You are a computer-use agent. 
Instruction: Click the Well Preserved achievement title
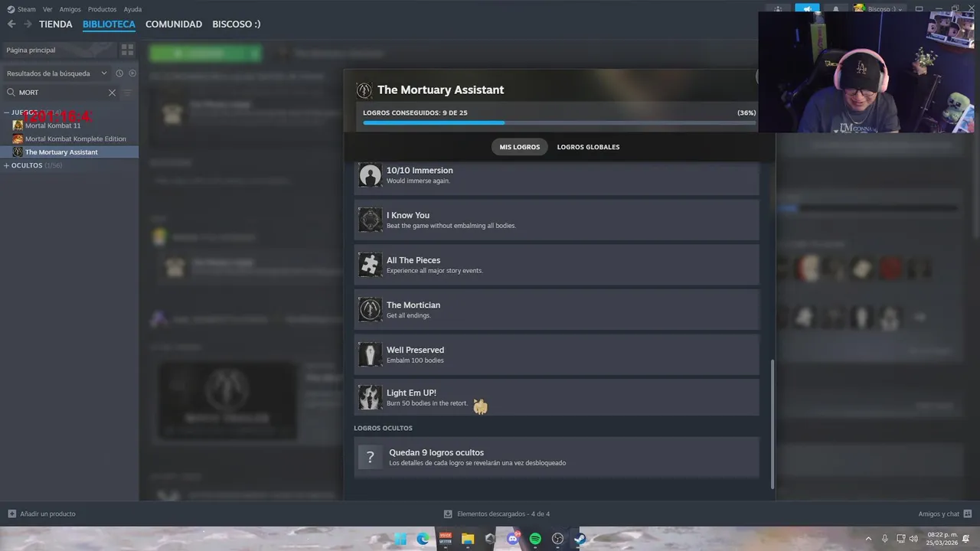(x=415, y=350)
